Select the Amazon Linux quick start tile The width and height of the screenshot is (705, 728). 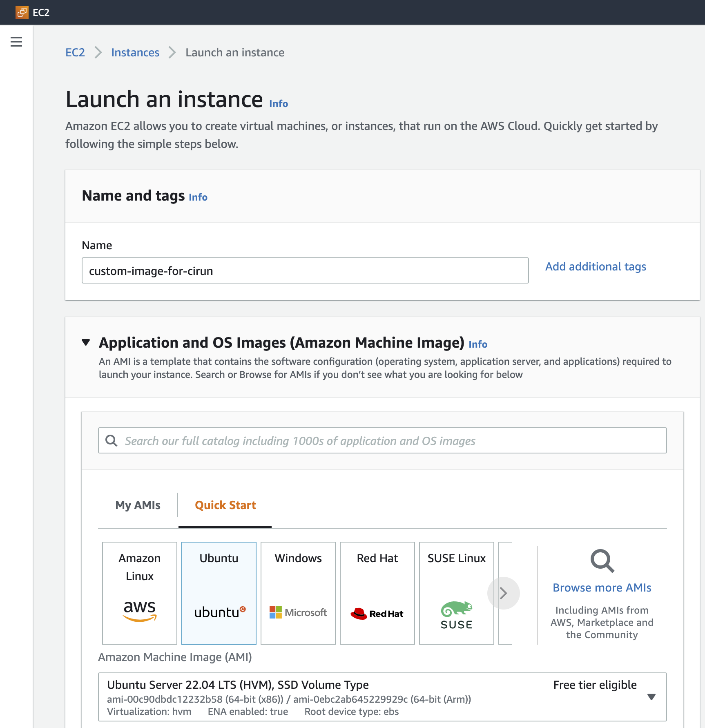[139, 592]
